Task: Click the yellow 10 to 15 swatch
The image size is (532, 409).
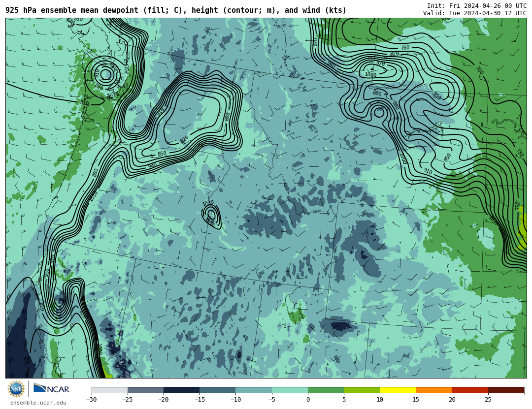Action: (398, 390)
